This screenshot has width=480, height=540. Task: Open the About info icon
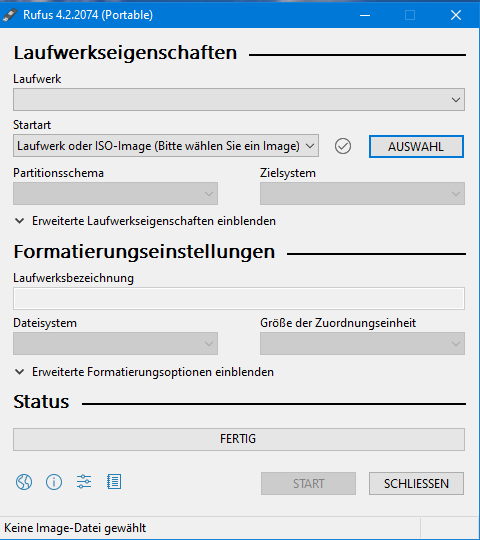point(54,482)
